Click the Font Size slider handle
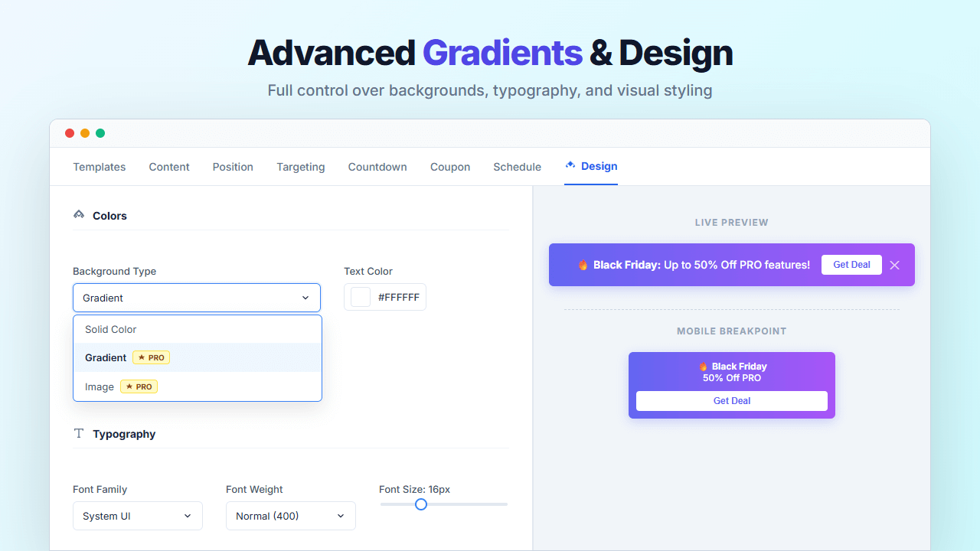The width and height of the screenshot is (980, 551). click(420, 504)
